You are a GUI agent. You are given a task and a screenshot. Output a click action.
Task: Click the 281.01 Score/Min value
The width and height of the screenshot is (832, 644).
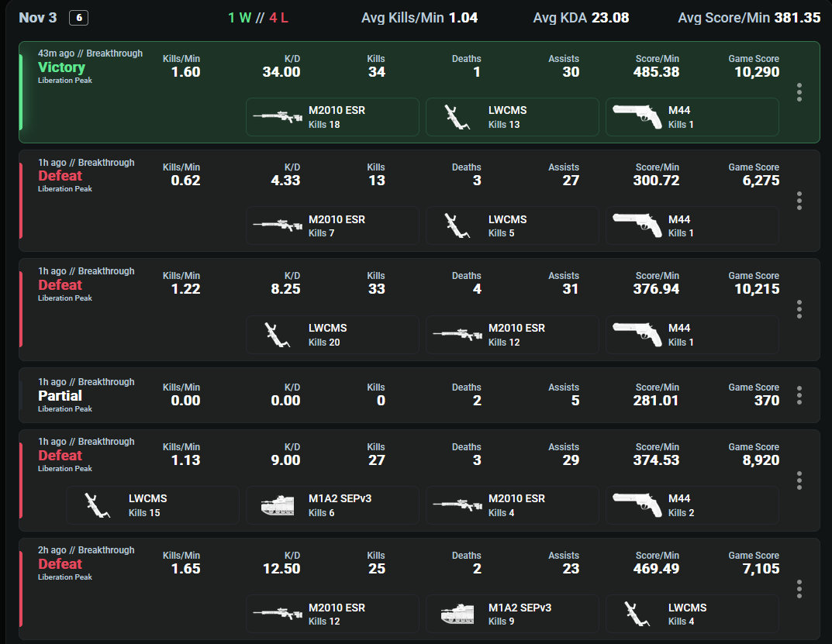point(656,401)
